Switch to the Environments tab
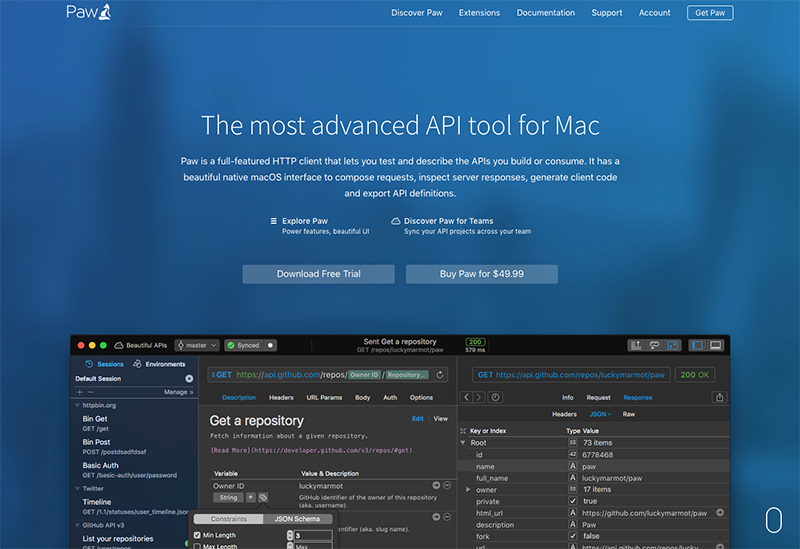This screenshot has width=800, height=549. (x=159, y=364)
